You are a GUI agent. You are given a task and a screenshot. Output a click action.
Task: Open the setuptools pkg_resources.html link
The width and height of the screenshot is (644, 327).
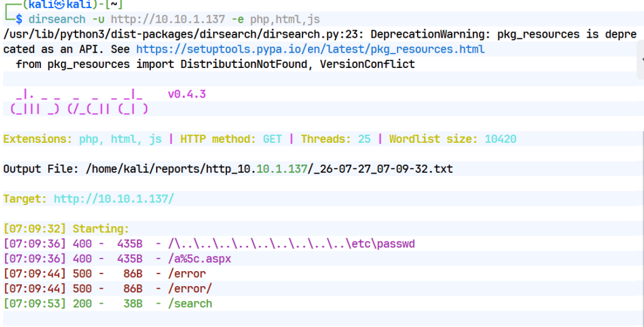311,49
